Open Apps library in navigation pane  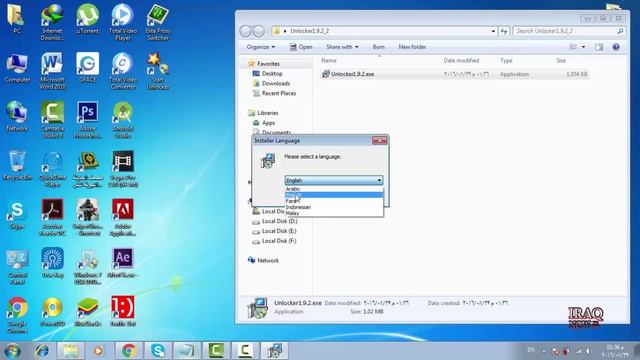268,123
